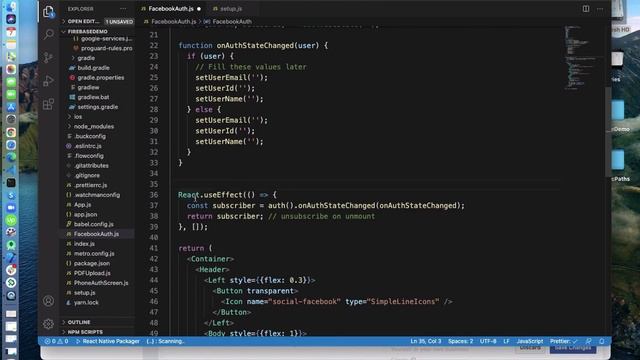Open the Explorer view icon

(49, 12)
